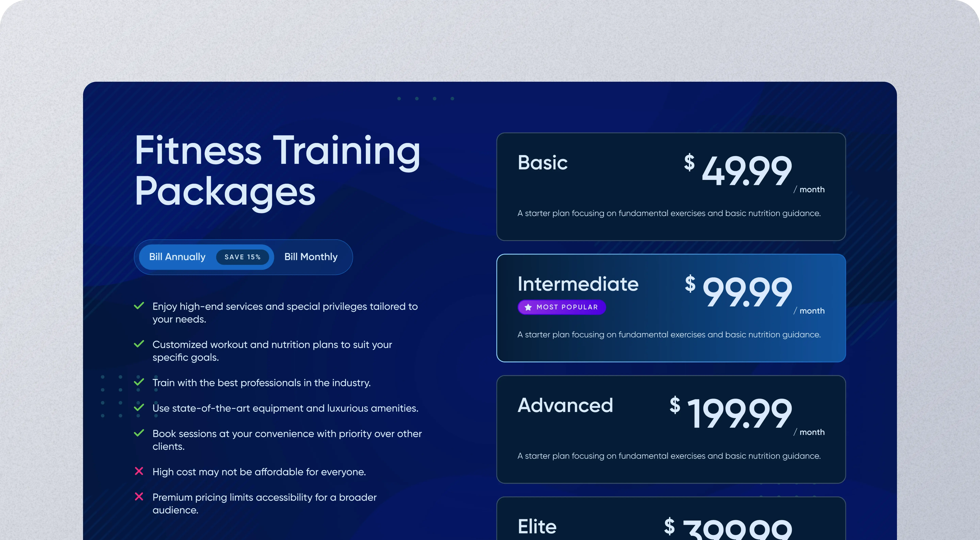
Task: Click the $49.99 Basic price
Action: tap(738, 170)
